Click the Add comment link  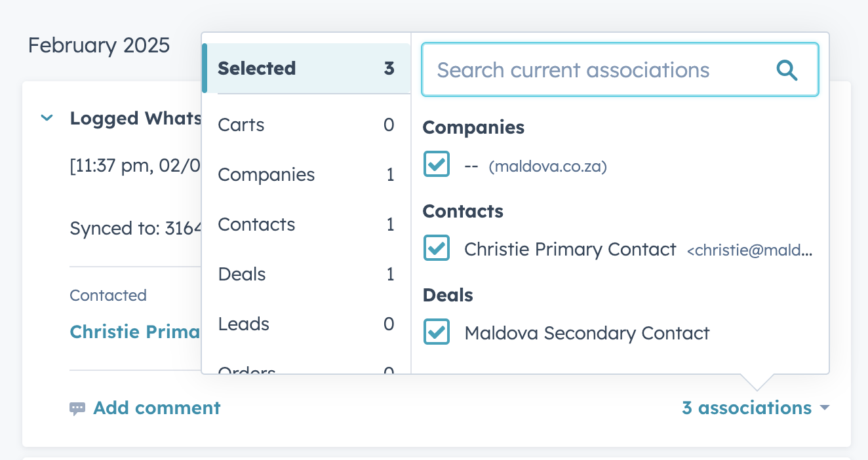157,408
